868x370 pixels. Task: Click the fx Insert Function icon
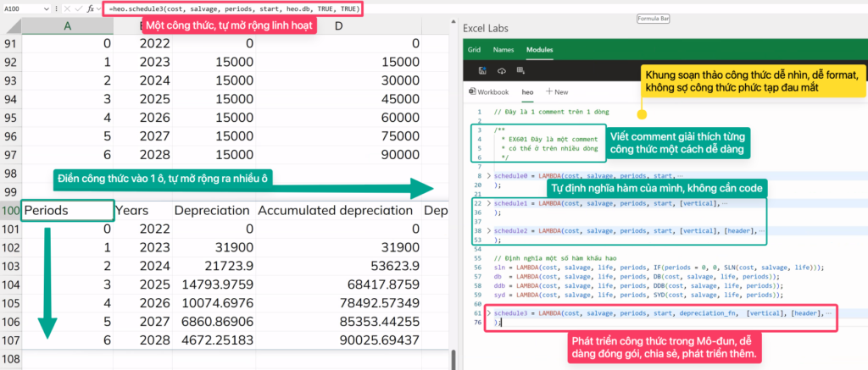[x=90, y=8]
